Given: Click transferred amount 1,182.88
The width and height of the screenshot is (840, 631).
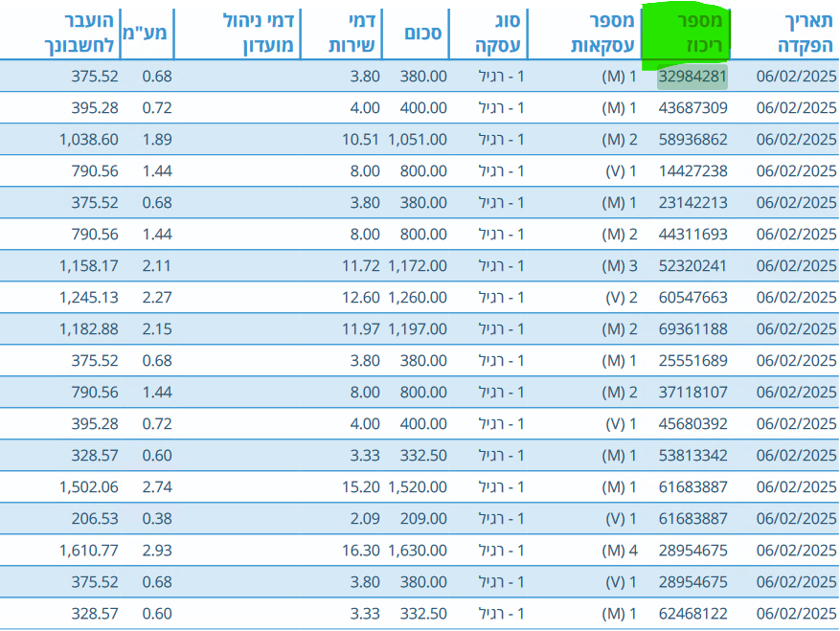Looking at the screenshot, I should tap(88, 329).
